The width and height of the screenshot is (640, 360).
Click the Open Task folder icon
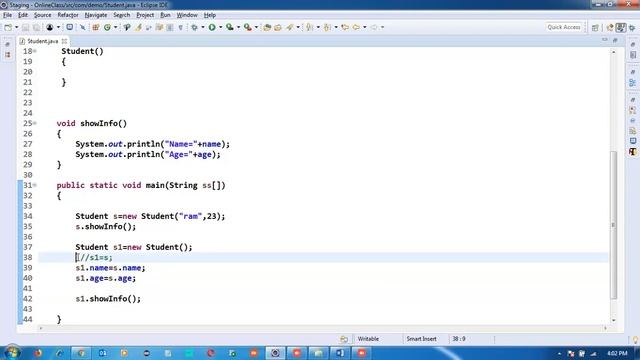tap(278, 27)
